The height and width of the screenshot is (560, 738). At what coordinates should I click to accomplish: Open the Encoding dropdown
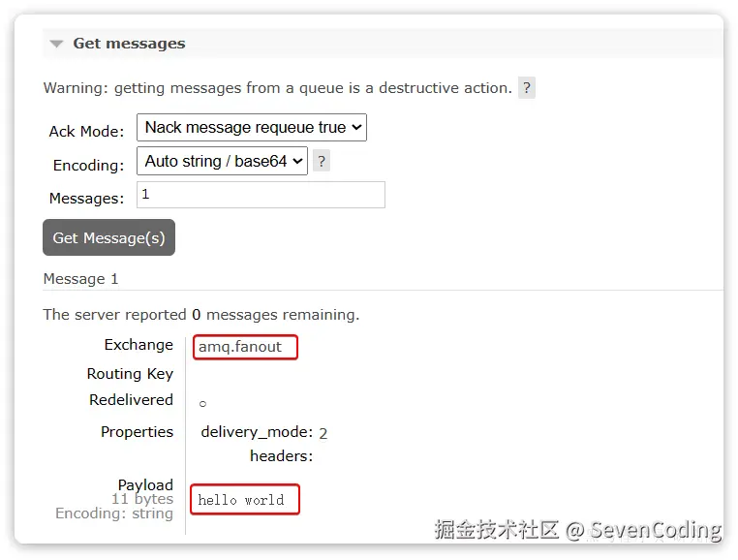coord(222,161)
